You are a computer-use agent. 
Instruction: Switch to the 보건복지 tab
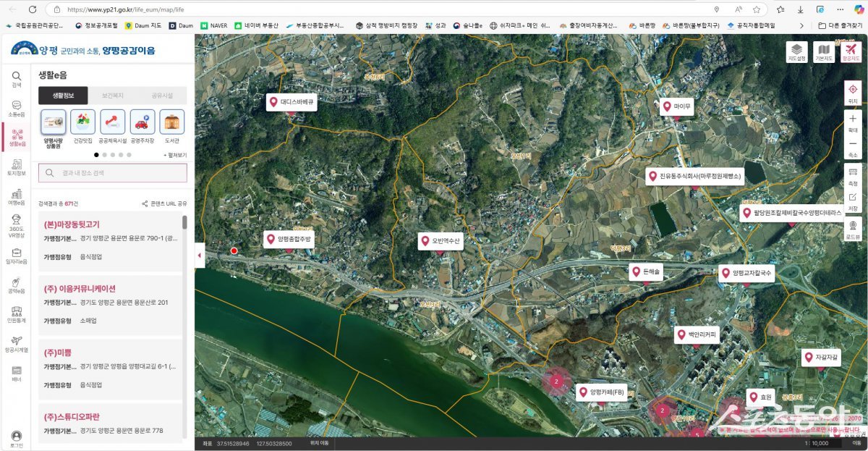[x=112, y=96]
